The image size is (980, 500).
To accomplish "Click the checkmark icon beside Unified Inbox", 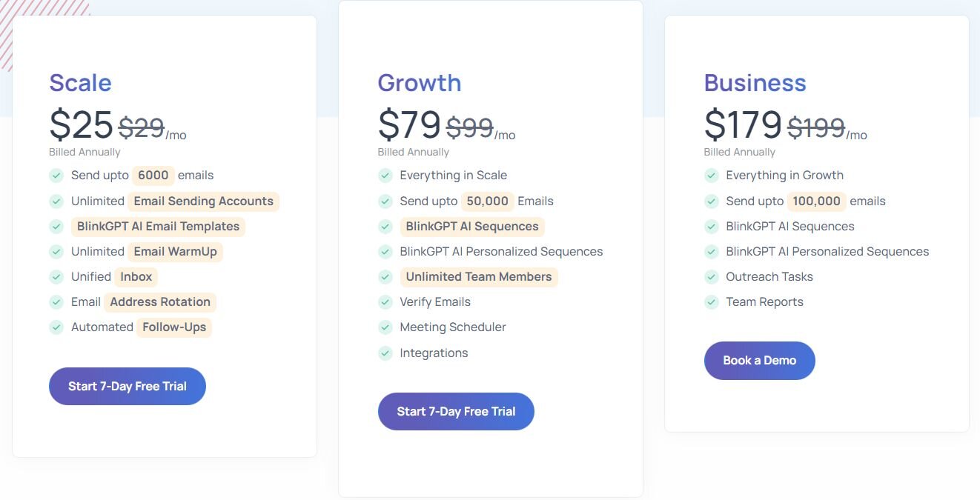I will [56, 276].
